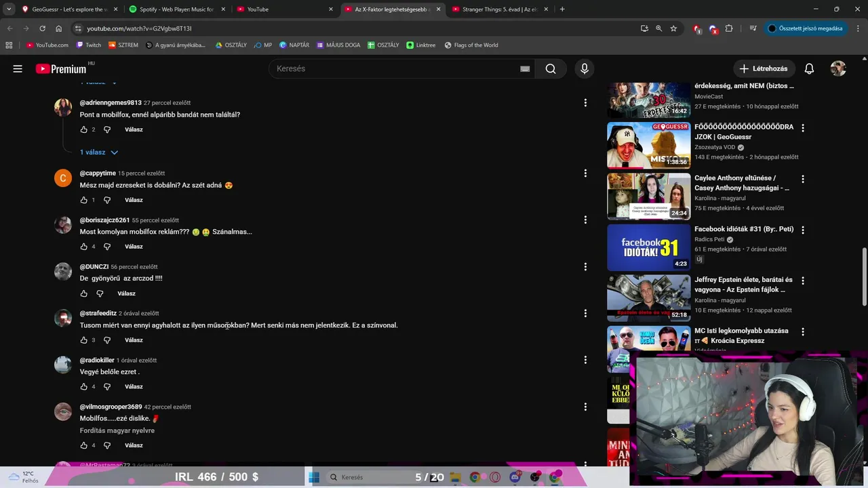Open the account avatar menu
The width and height of the screenshot is (868, 488).
pos(838,68)
